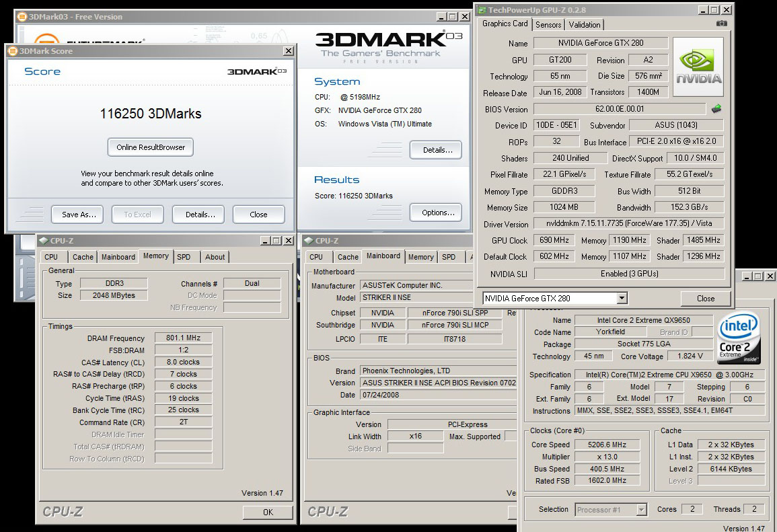Click Close in the 3DMark Score window

coord(259,215)
